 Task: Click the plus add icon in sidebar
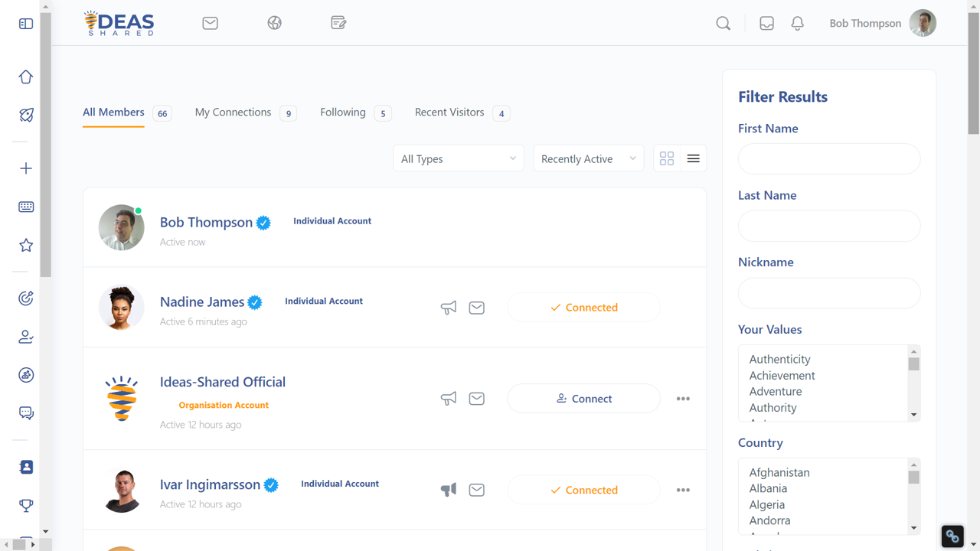(x=26, y=168)
